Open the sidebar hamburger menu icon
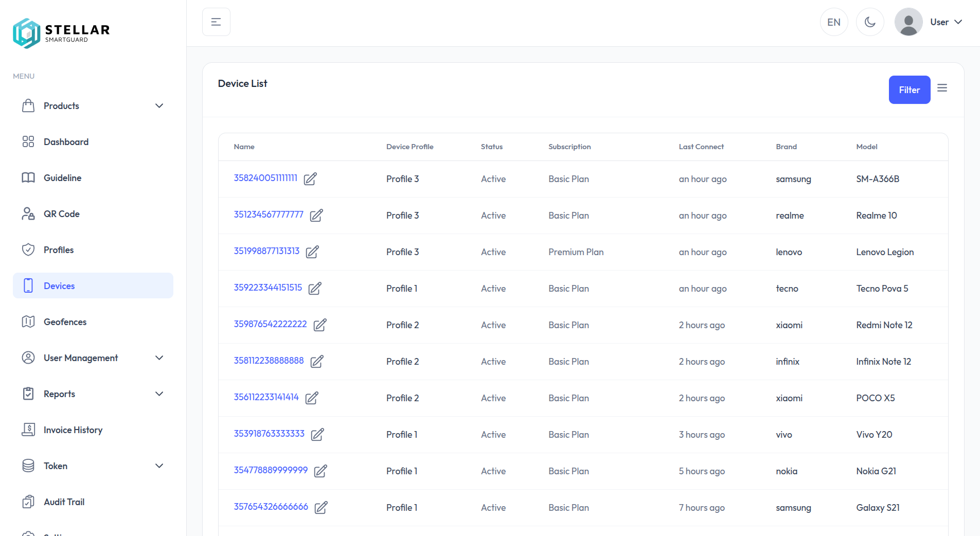Viewport: 980px width, 536px height. coord(216,22)
